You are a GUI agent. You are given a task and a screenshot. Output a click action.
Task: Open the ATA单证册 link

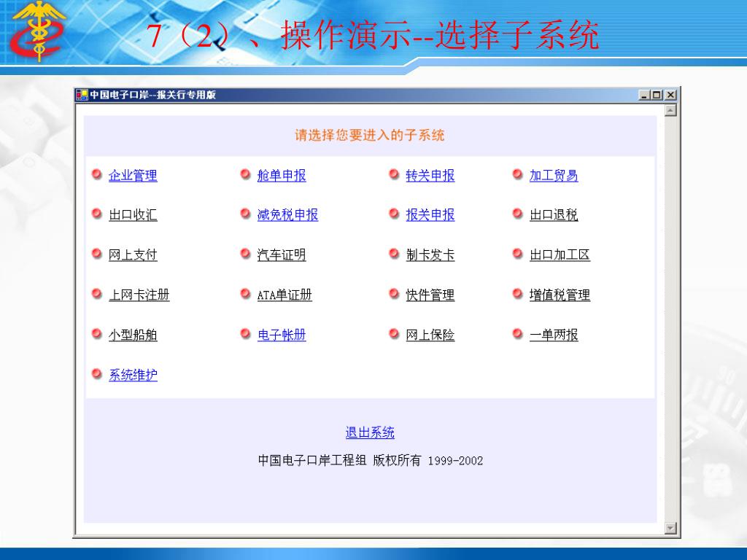[285, 295]
